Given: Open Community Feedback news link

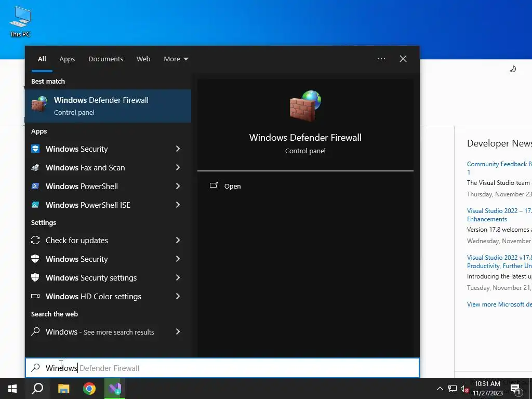Looking at the screenshot, I should (499, 168).
